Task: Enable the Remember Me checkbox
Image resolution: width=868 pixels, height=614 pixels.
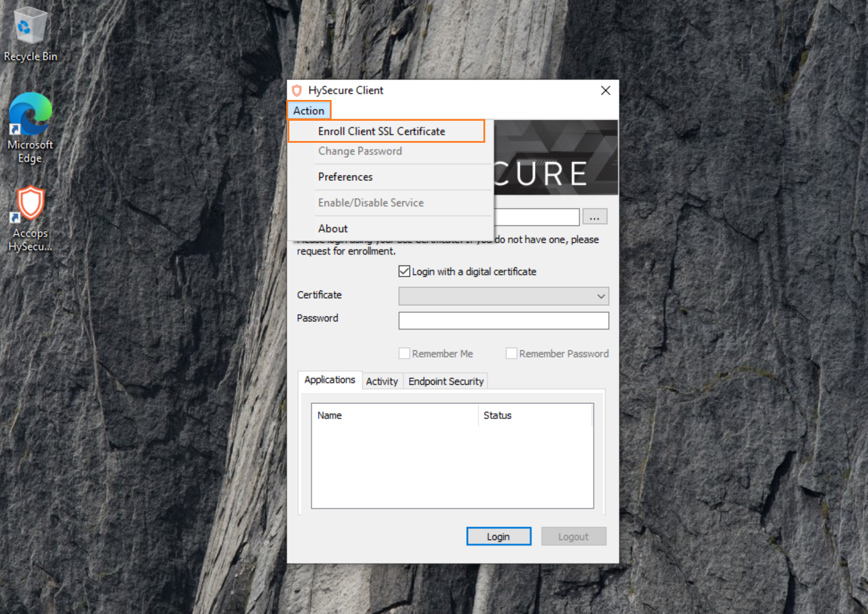Action: point(404,353)
